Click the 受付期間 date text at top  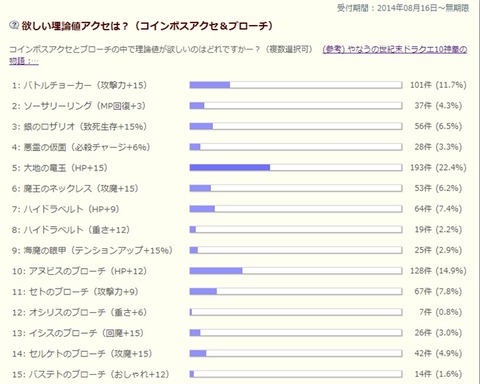point(403,8)
